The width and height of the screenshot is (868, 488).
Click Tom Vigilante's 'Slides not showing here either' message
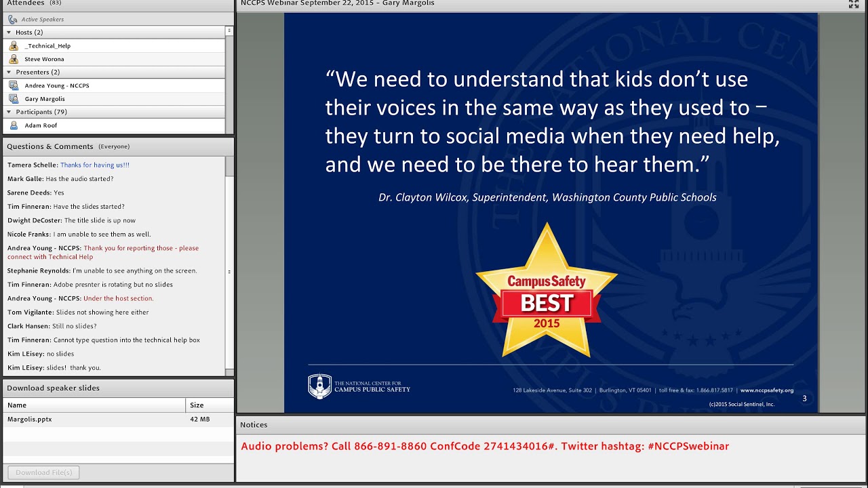tap(78, 312)
